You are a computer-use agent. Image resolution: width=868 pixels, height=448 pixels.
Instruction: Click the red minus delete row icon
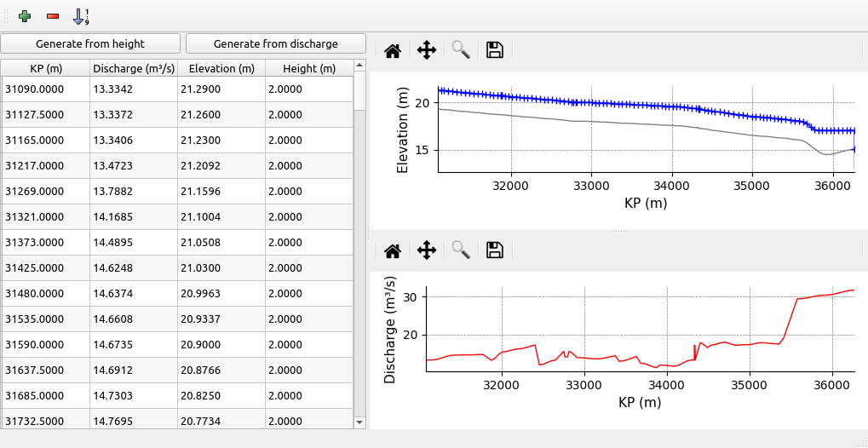pos(53,15)
